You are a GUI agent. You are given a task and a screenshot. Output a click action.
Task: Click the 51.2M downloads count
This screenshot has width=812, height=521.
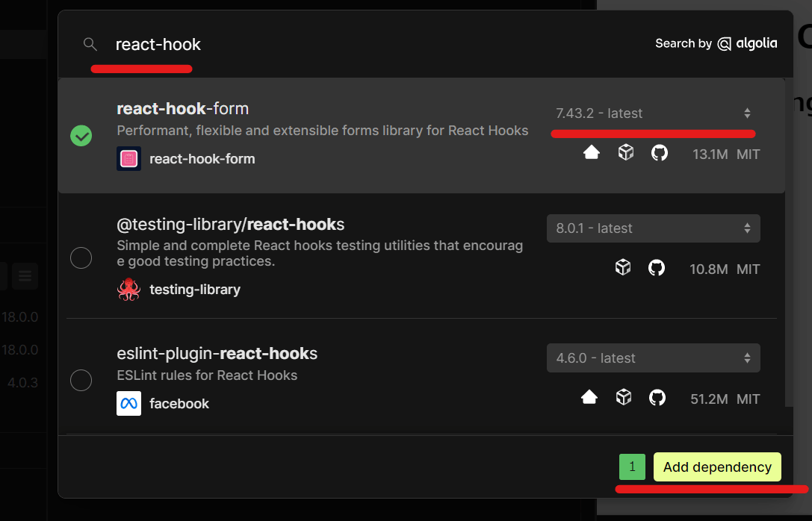709,399
